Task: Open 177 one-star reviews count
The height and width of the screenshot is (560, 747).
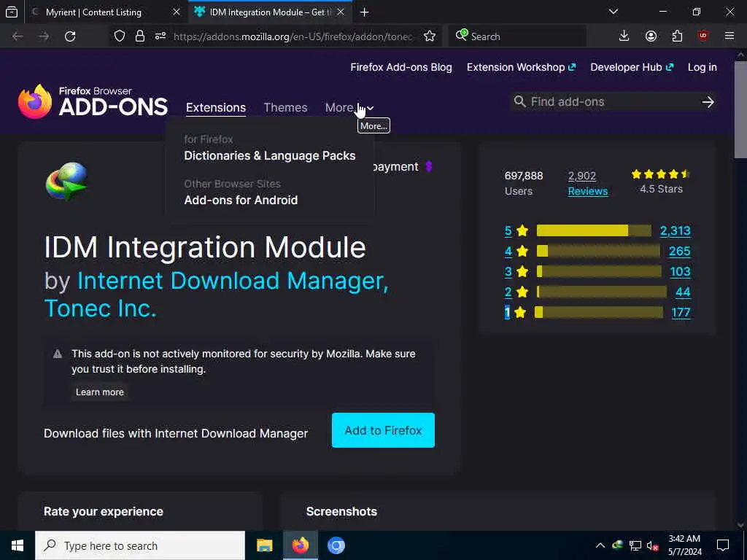Action: tap(681, 312)
